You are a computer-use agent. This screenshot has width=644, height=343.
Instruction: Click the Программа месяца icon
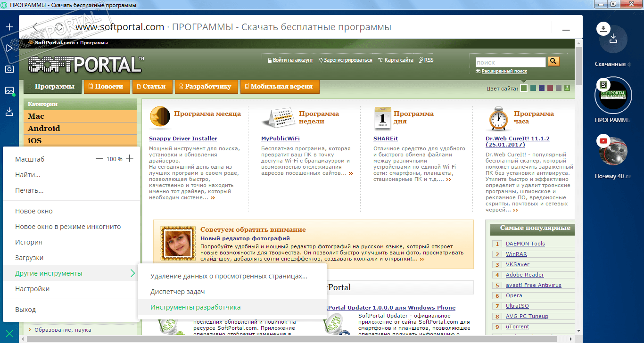tap(160, 118)
